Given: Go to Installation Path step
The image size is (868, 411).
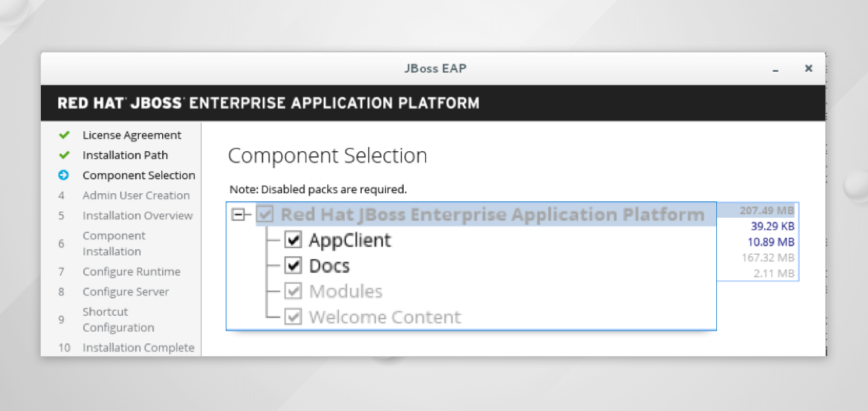Looking at the screenshot, I should click(125, 155).
